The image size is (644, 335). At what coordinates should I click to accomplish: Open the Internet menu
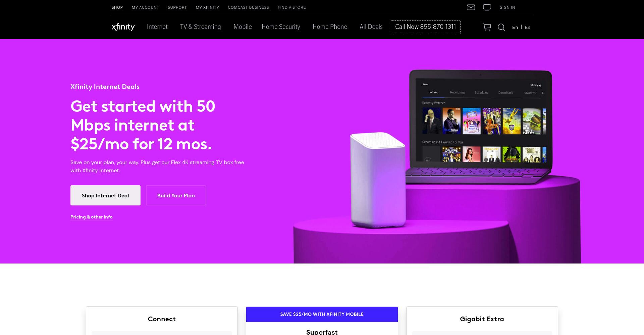[x=157, y=27]
